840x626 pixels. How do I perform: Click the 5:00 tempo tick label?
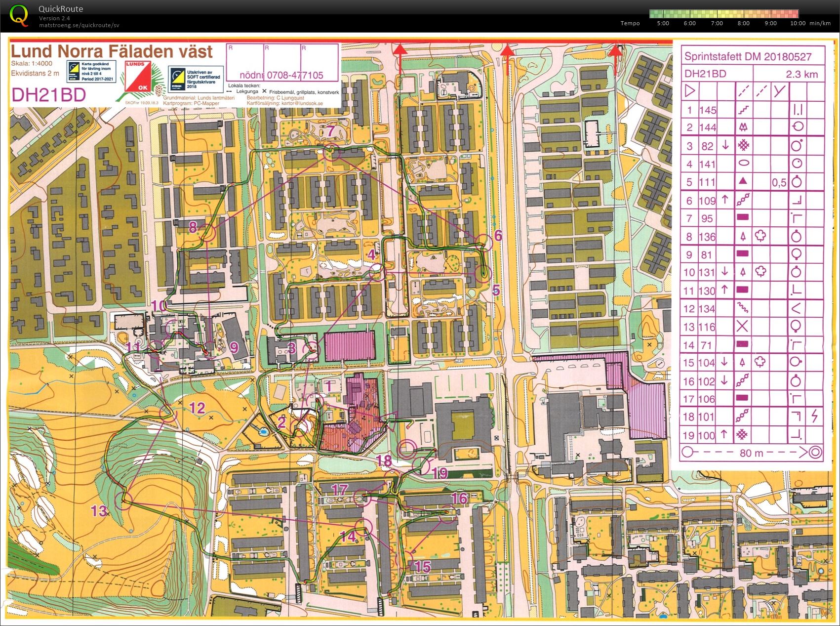click(663, 23)
